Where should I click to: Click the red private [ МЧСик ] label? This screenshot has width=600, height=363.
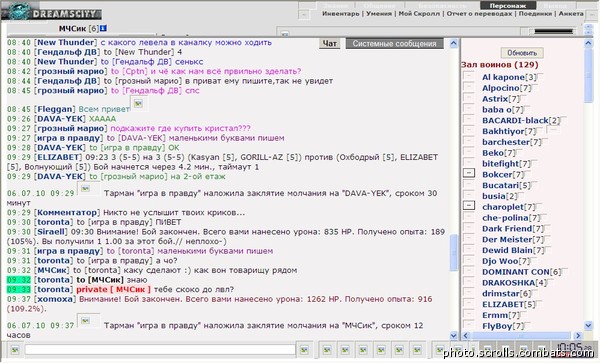pos(113,290)
